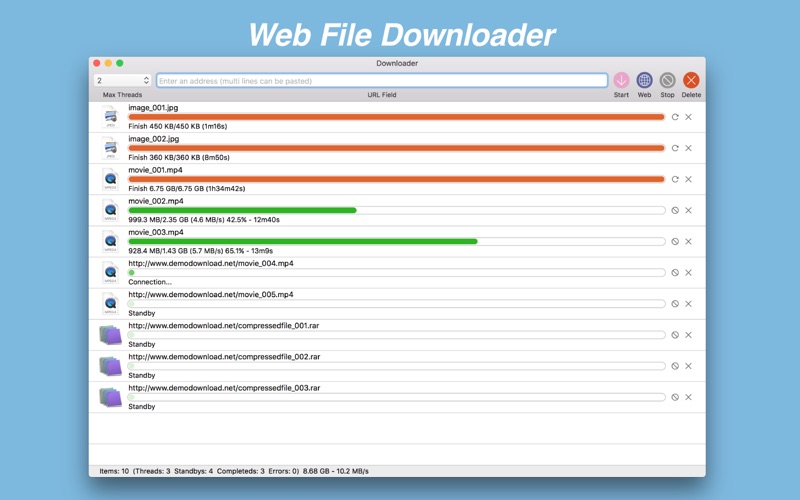
Task: Remove compressedfile_001.rar with X icon
Action: tap(688, 335)
